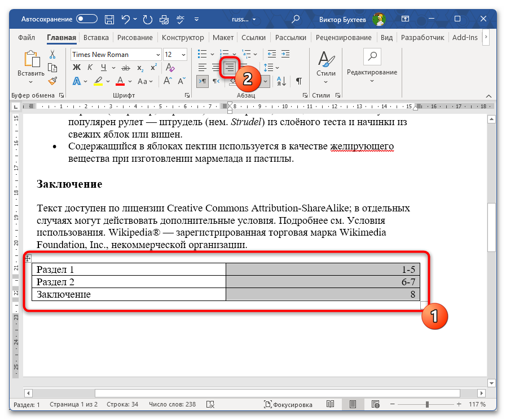This screenshot has height=420, width=506.
Task: Switch to Read Mode view
Action: tap(330, 404)
